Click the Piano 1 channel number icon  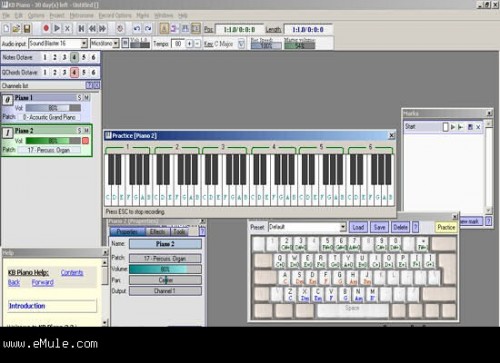pos(7,100)
